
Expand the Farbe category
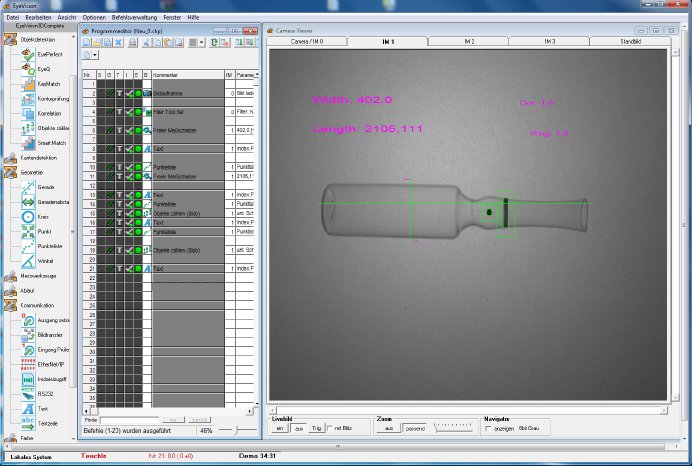[10, 438]
